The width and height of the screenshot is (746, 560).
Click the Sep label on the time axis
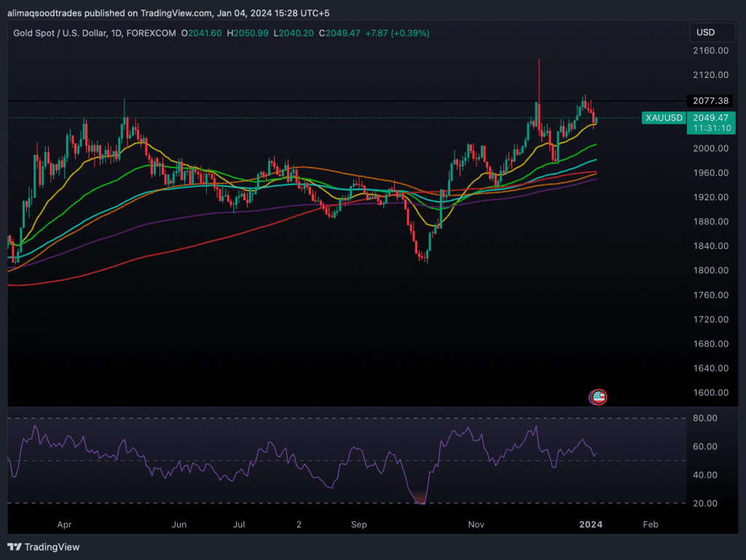(358, 524)
